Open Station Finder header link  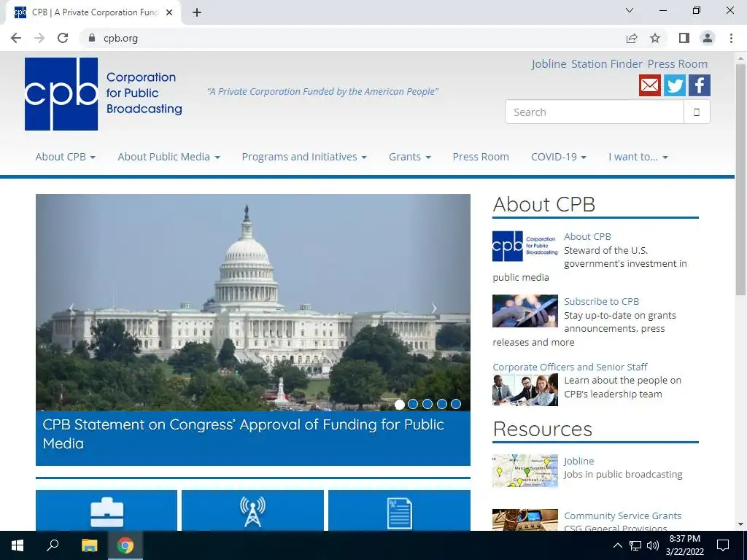pos(607,64)
